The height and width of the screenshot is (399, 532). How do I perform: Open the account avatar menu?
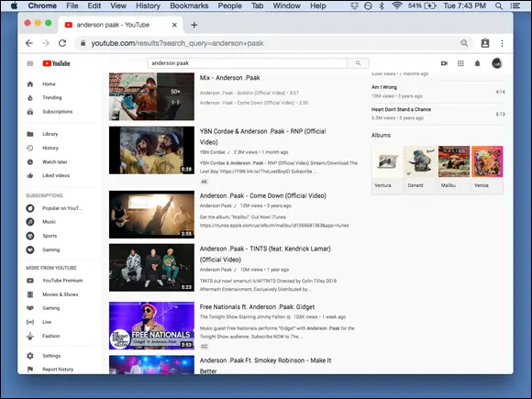pos(497,63)
